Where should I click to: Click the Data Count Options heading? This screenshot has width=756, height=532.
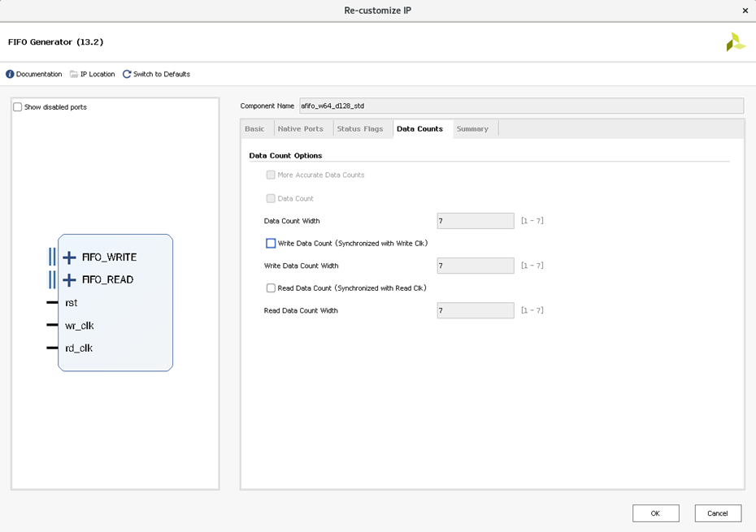click(285, 156)
